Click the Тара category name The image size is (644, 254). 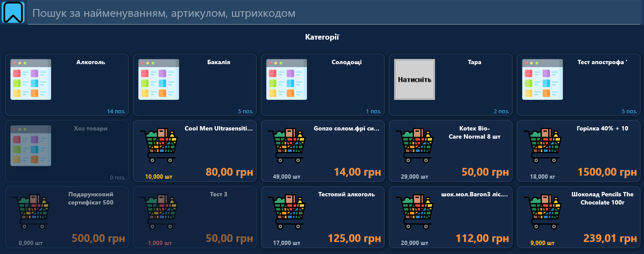tap(475, 62)
